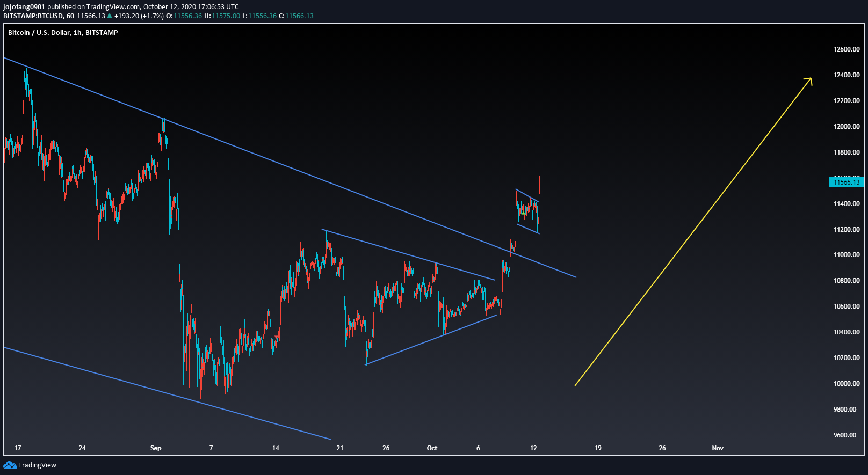
Task: Click the 7 date label on time axis
Action: tap(211, 448)
